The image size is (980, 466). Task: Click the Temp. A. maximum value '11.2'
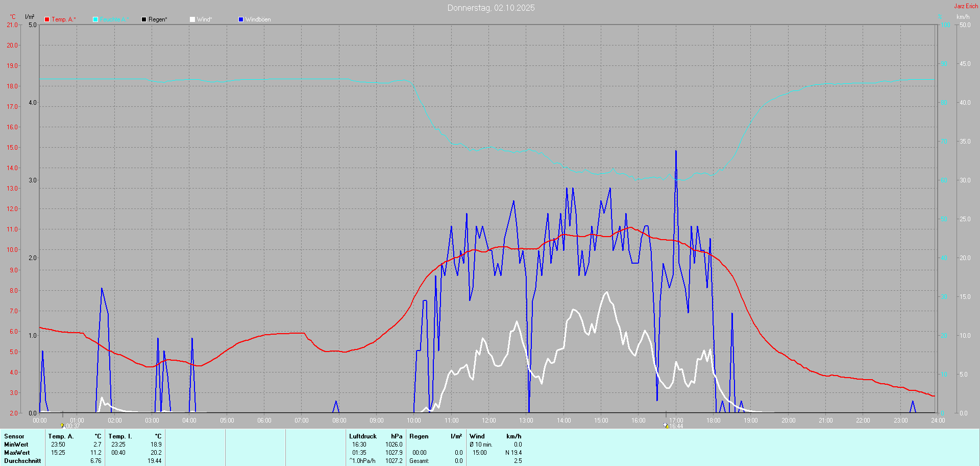tap(96, 453)
